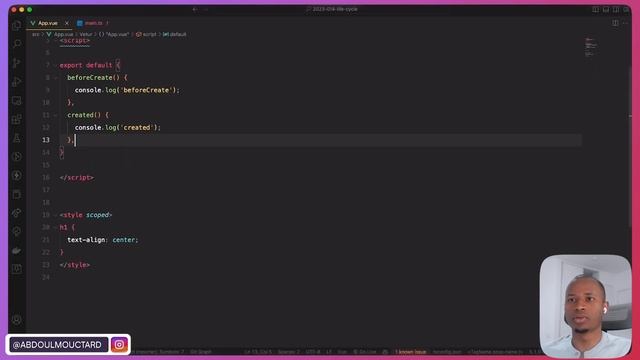The image size is (640, 360).
Task: Collapse the h1 rule fold arrow
Action: pyautogui.click(x=56, y=227)
